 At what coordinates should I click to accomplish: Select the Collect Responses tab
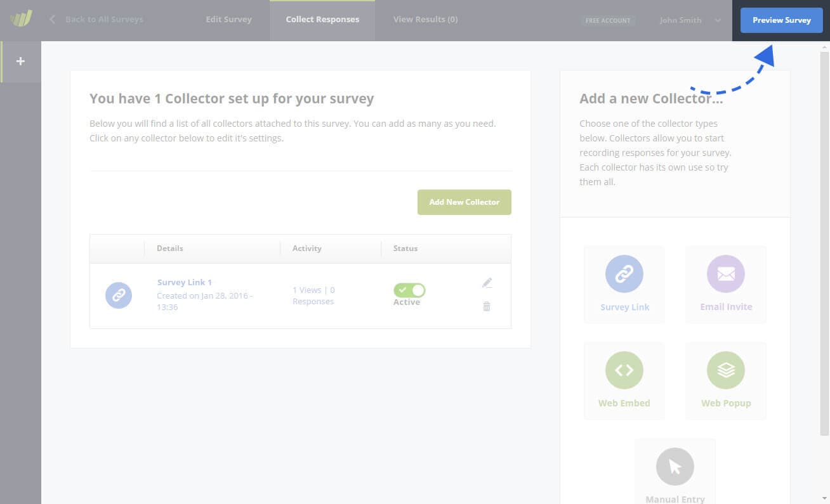click(x=322, y=20)
